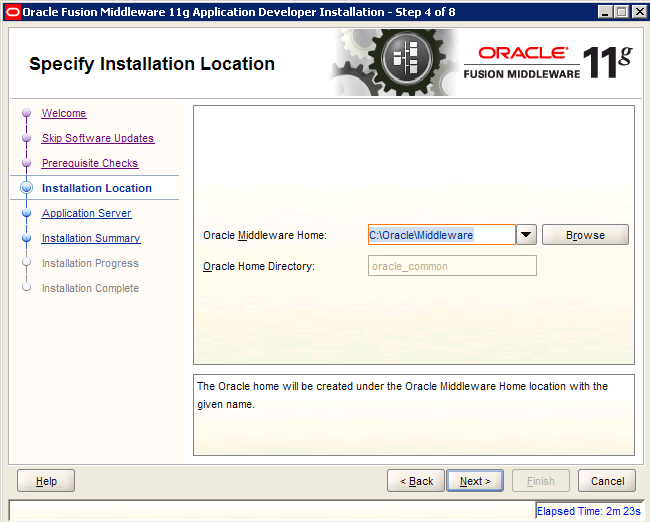Click the Specify Installation Location heading
Image resolution: width=650 pixels, height=522 pixels.
(152, 64)
